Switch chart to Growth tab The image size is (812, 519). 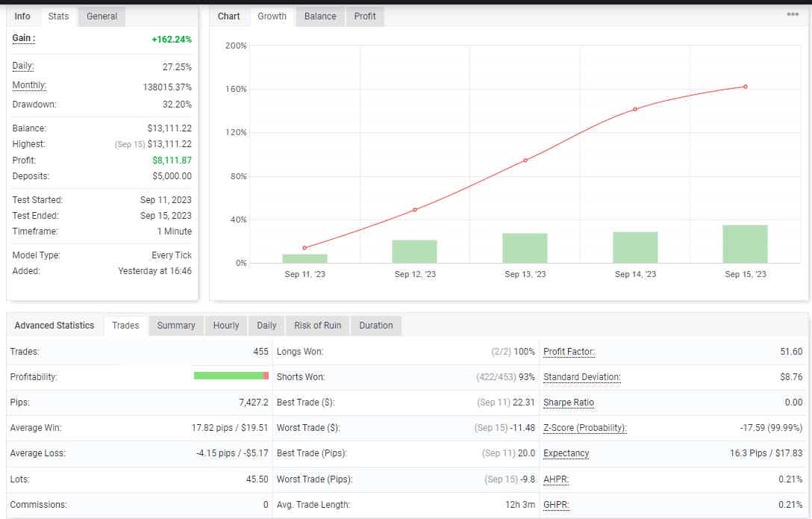pos(272,16)
